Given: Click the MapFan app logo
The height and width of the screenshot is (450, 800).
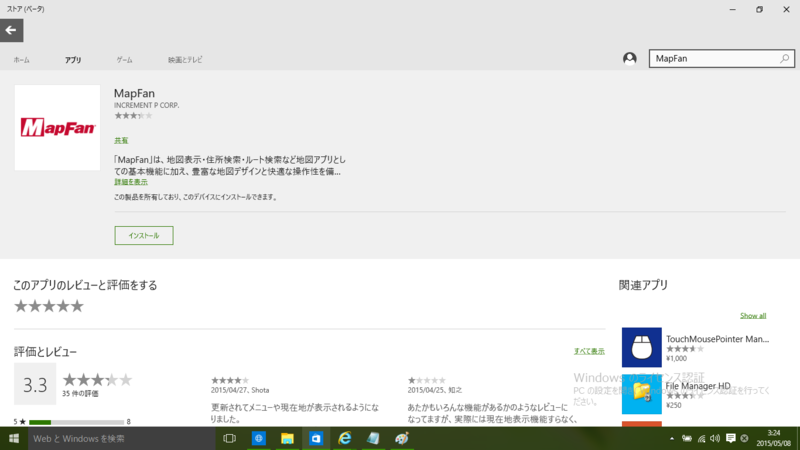Looking at the screenshot, I should [x=57, y=128].
